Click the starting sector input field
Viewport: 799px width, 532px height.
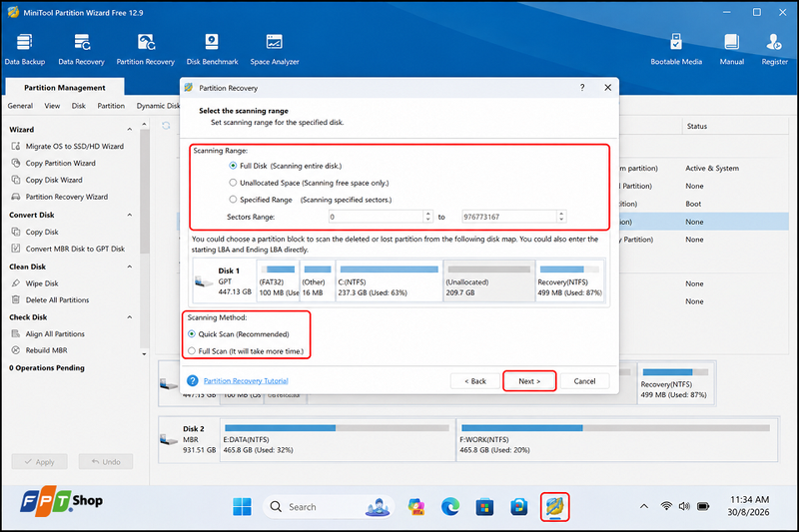pyautogui.click(x=376, y=217)
